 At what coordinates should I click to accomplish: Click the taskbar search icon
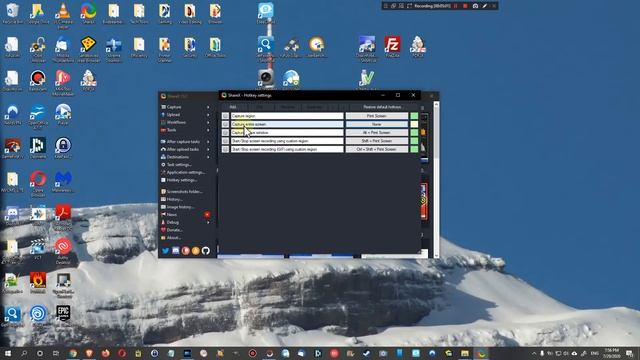[24, 353]
